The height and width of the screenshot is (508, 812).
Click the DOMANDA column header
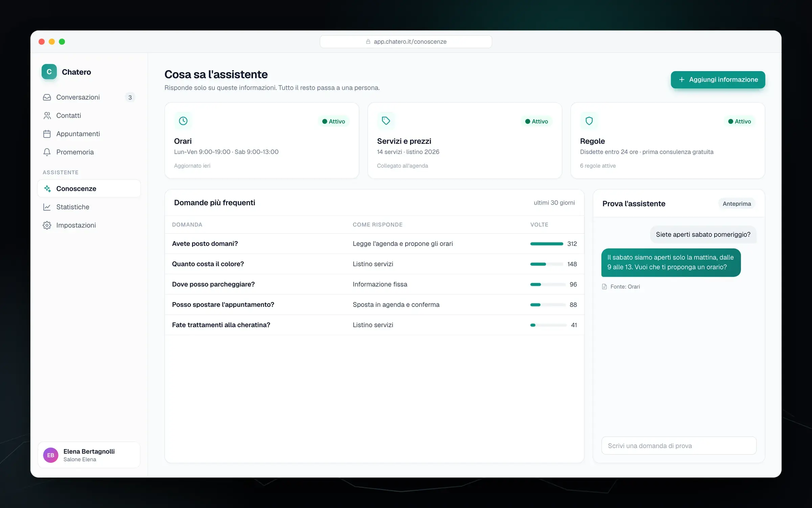187,225
